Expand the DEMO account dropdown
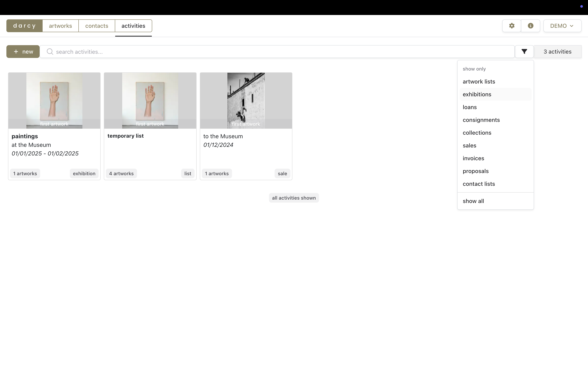 pyautogui.click(x=562, y=26)
